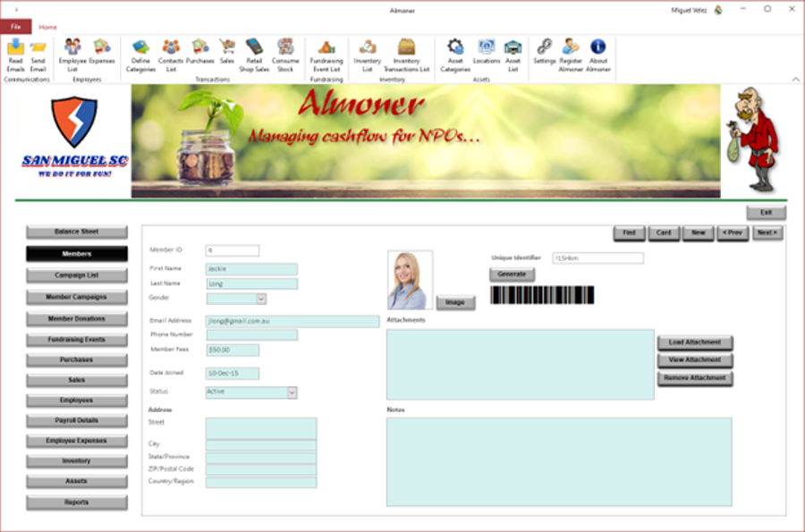Switch to the Home ribbon tab
Viewport: 805px width, 532px height.
click(47, 27)
